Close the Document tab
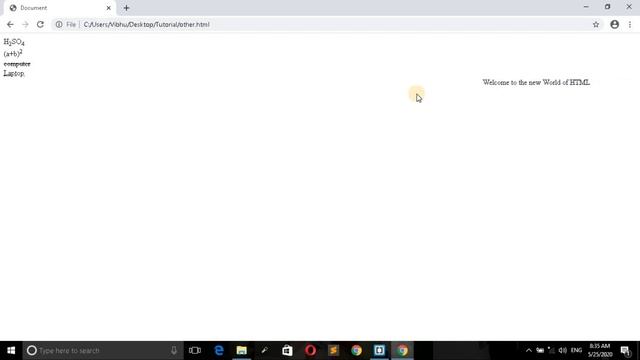This screenshot has height=360, width=640. [109, 8]
